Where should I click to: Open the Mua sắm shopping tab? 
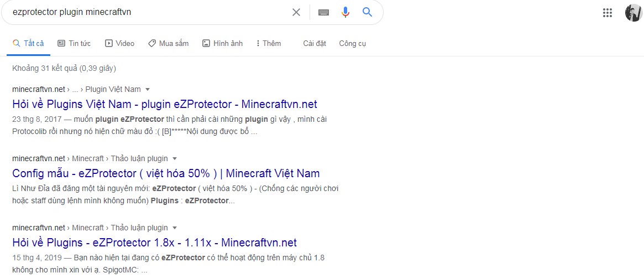pyautogui.click(x=169, y=43)
